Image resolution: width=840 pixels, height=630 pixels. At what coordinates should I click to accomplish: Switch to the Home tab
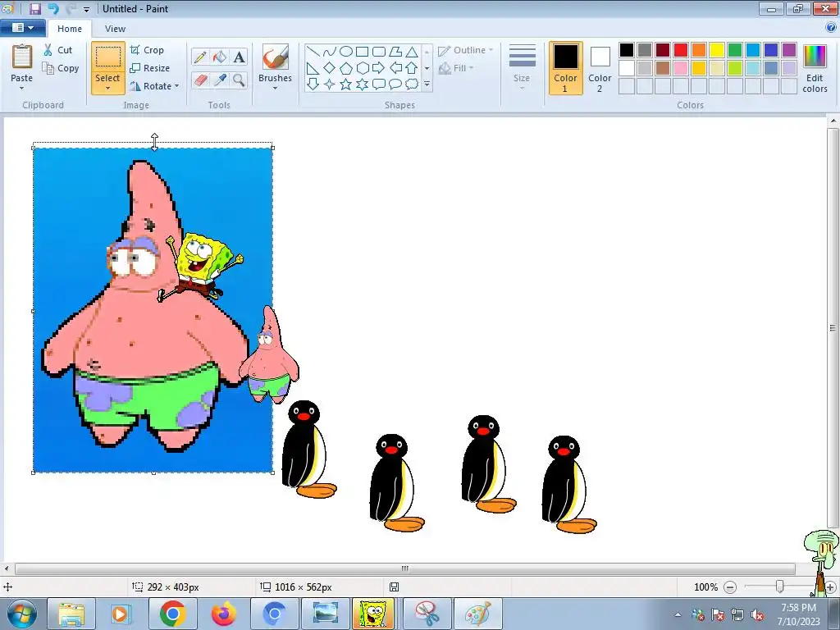[x=70, y=29]
